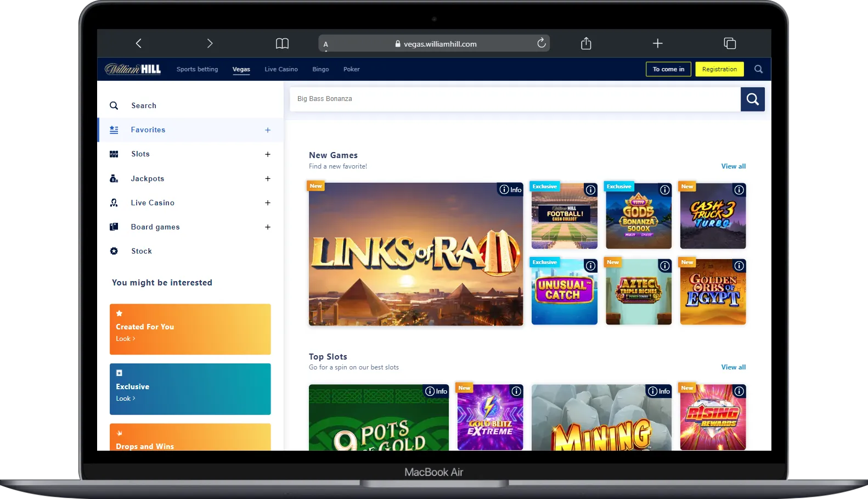Image resolution: width=868 pixels, height=499 pixels.
Task: Click View all for Top Slots
Action: click(733, 367)
